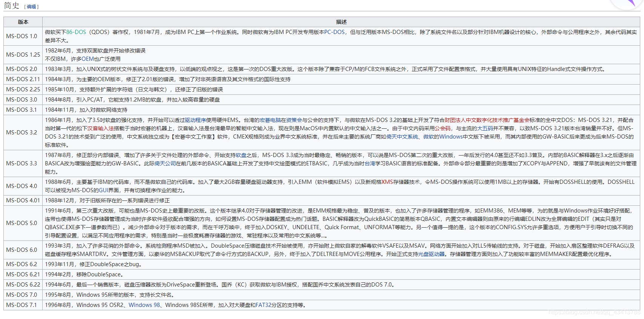
Task: Open the 光盘驱动器 link
Action: click(x=432, y=254)
